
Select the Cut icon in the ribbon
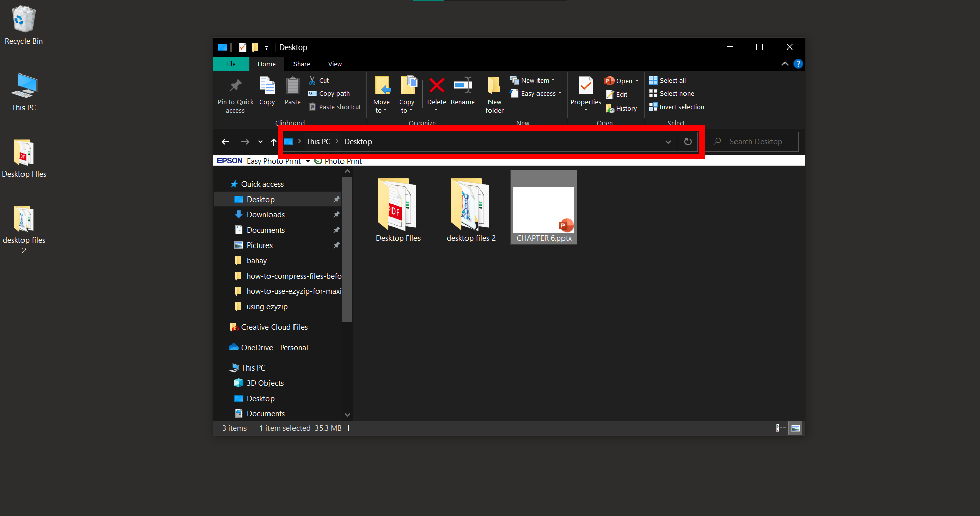[318, 80]
